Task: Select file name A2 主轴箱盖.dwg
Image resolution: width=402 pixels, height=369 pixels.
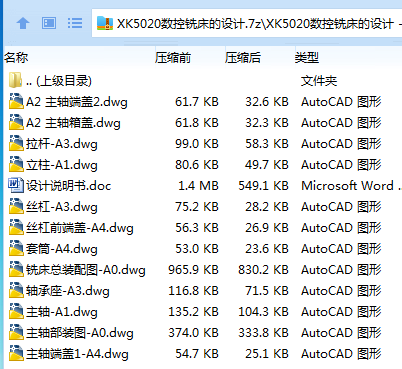Action: 73,123
